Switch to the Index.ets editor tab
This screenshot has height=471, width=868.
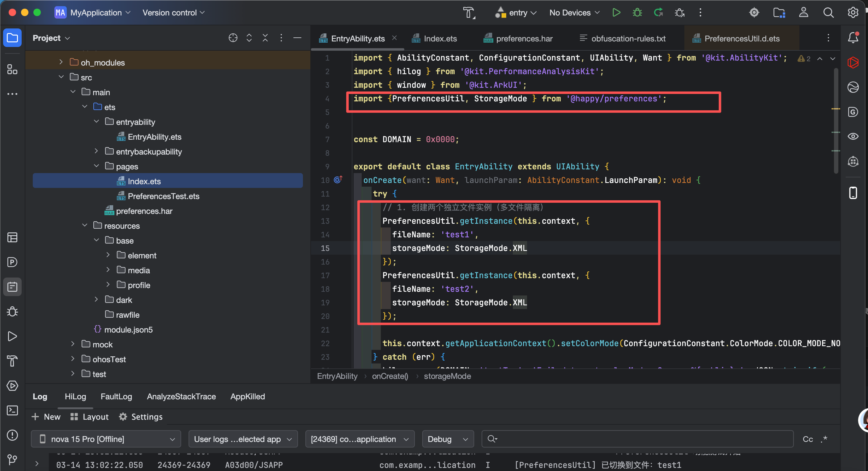point(440,38)
